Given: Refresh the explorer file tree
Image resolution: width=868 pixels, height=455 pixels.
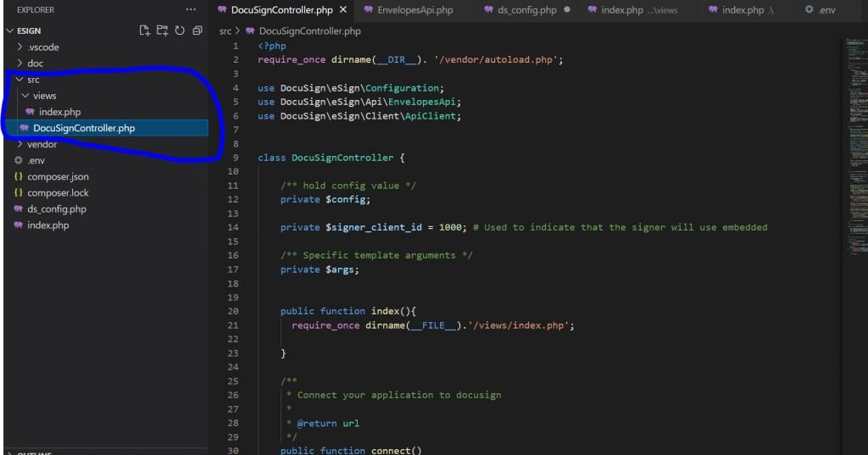Looking at the screenshot, I should click(x=180, y=31).
